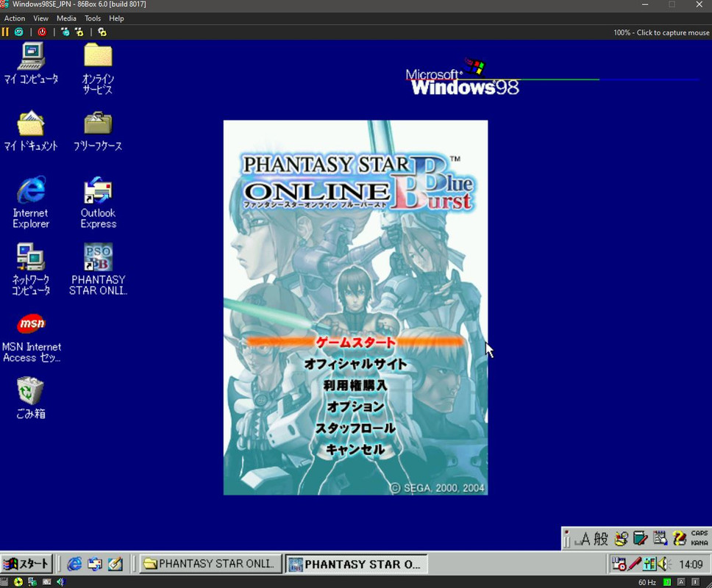
Task: Open 86Box settings gear icon
Action: tap(102, 32)
